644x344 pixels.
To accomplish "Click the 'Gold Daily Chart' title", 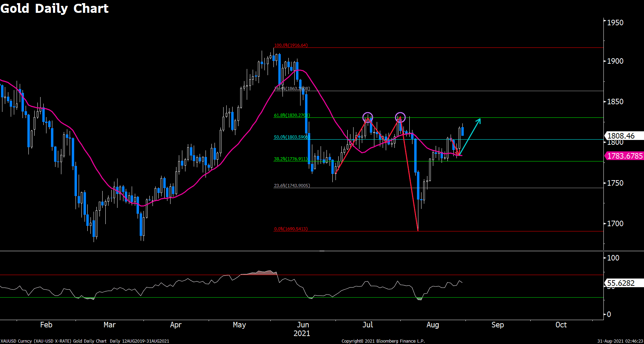I will 54,8.
